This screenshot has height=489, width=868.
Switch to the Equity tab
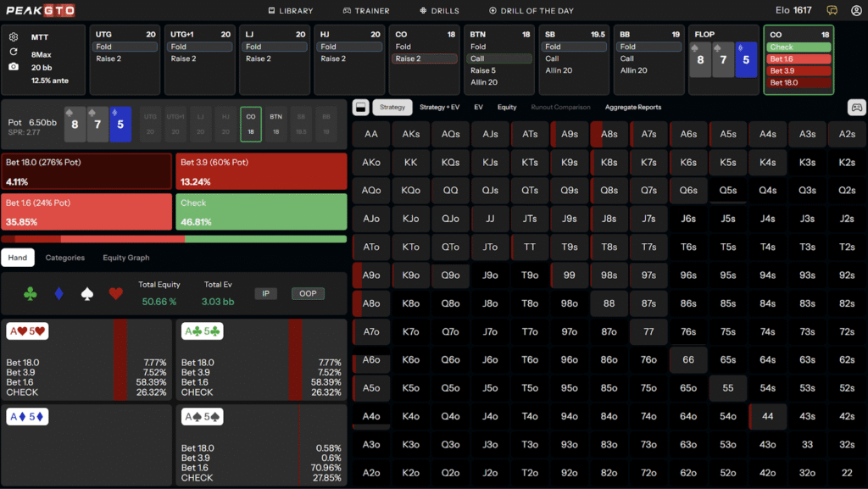pos(506,107)
